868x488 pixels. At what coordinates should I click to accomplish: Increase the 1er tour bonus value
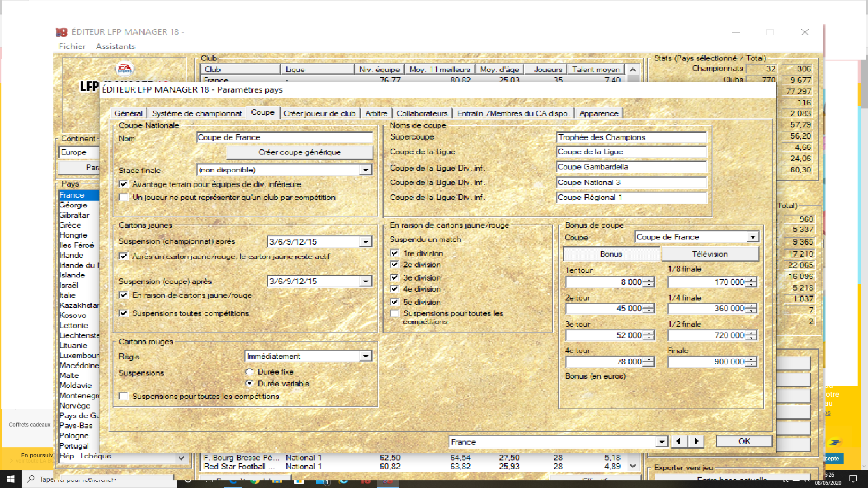[649, 280]
